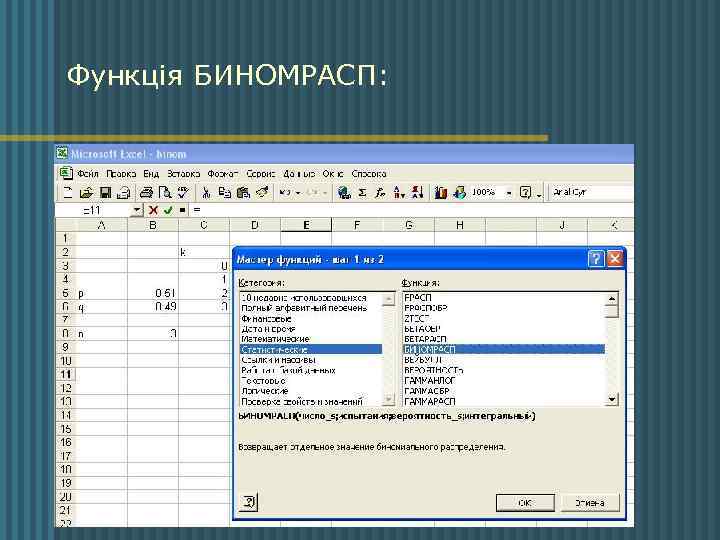This screenshot has height=540, width=720.
Task: Select category Полный алфавитный перечень
Action: point(310,308)
